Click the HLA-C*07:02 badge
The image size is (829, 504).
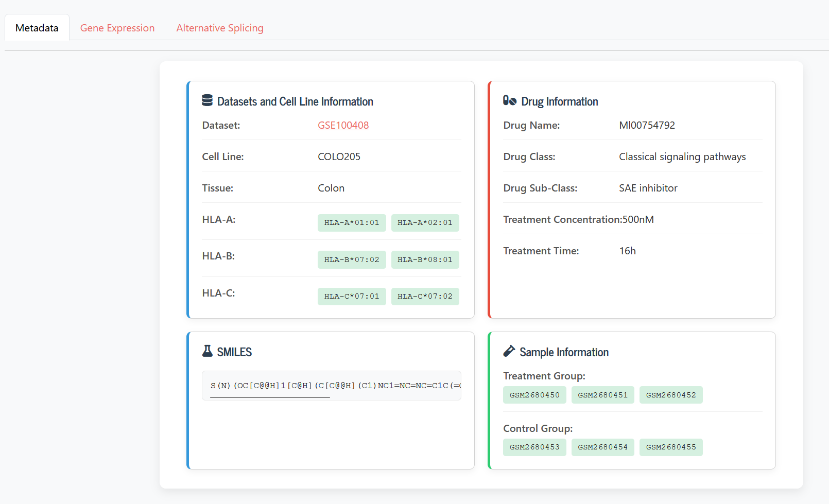pyautogui.click(x=425, y=297)
